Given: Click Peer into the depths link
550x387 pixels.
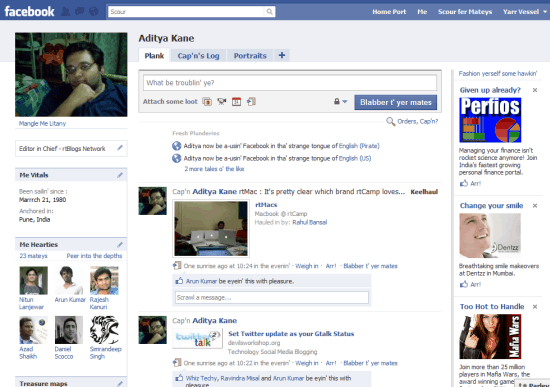Looking at the screenshot, I should (94, 256).
